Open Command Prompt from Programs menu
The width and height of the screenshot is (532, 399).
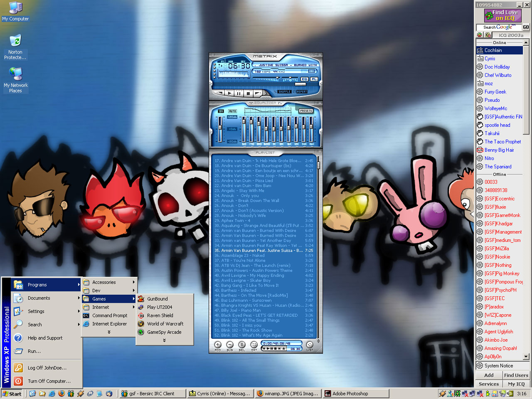pos(109,315)
